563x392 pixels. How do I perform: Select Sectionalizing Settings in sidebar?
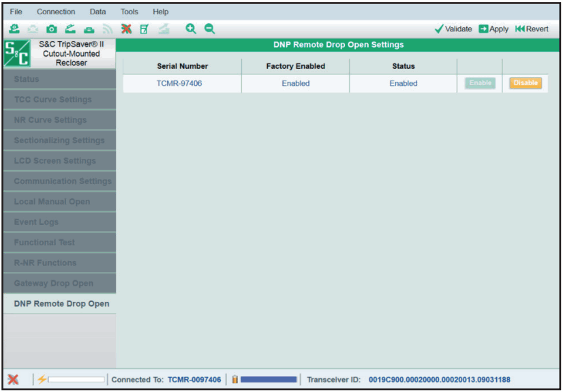pyautogui.click(x=59, y=140)
